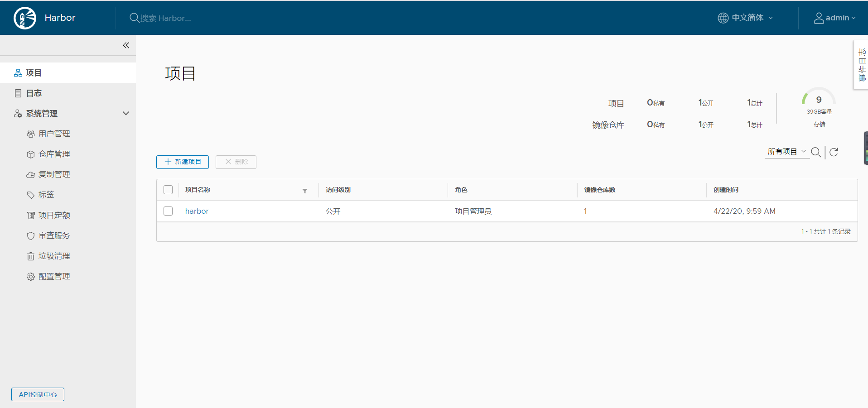This screenshot has height=408, width=868.
Task: Click the 项目管理员 role cell
Action: 473,211
